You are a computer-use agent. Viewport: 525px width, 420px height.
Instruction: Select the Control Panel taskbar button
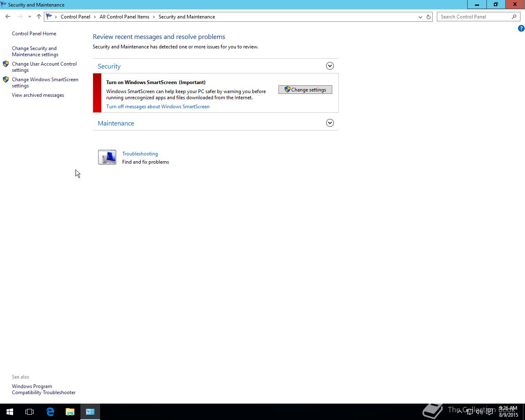point(90,412)
